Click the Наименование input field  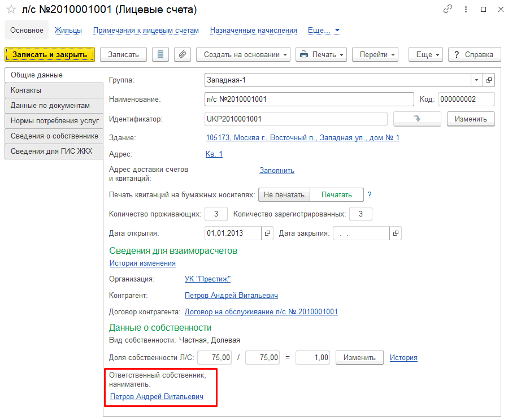coord(309,99)
